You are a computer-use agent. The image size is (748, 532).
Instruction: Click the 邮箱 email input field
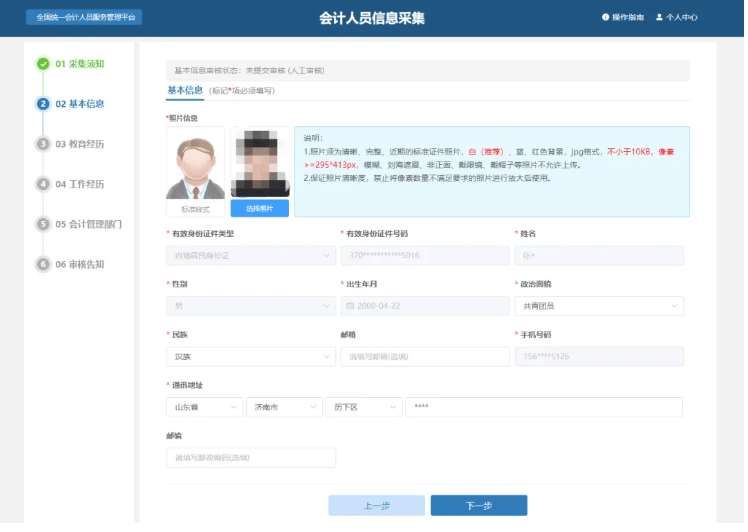point(424,357)
